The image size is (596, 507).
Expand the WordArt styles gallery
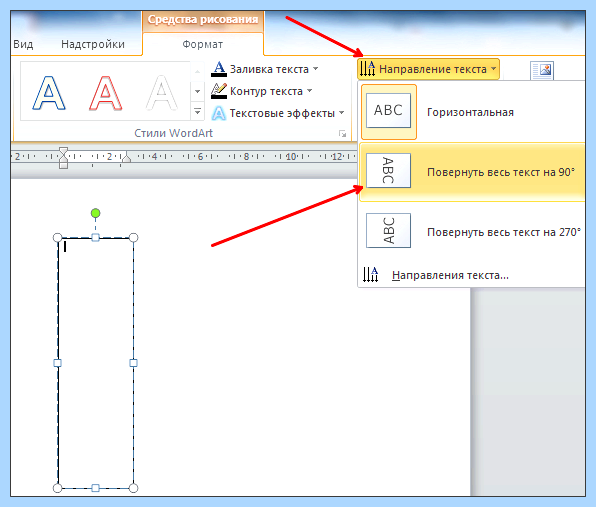[197, 111]
